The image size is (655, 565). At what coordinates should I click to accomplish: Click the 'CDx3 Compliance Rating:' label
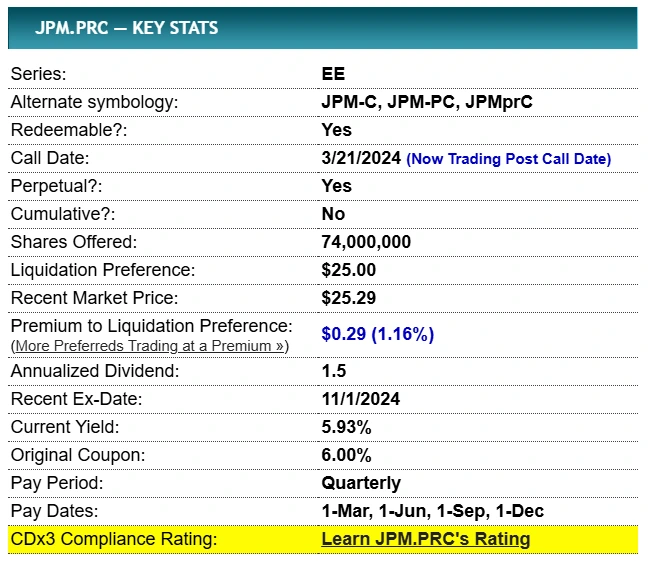click(x=114, y=539)
